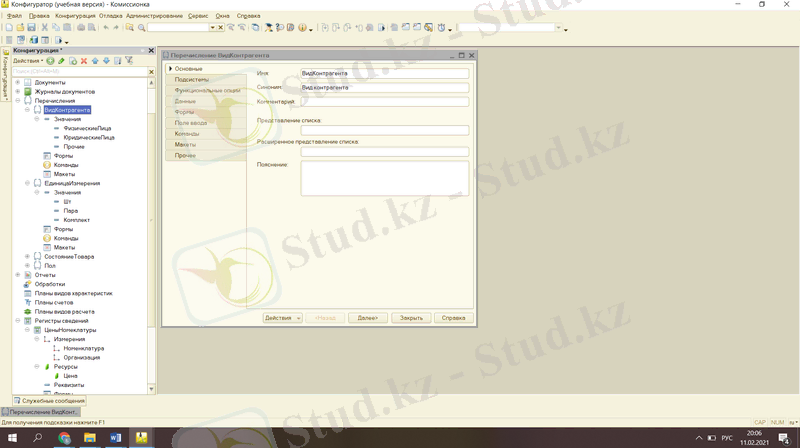Switch to the Функциональные опции tab
This screenshot has width=800, height=448.
point(206,90)
